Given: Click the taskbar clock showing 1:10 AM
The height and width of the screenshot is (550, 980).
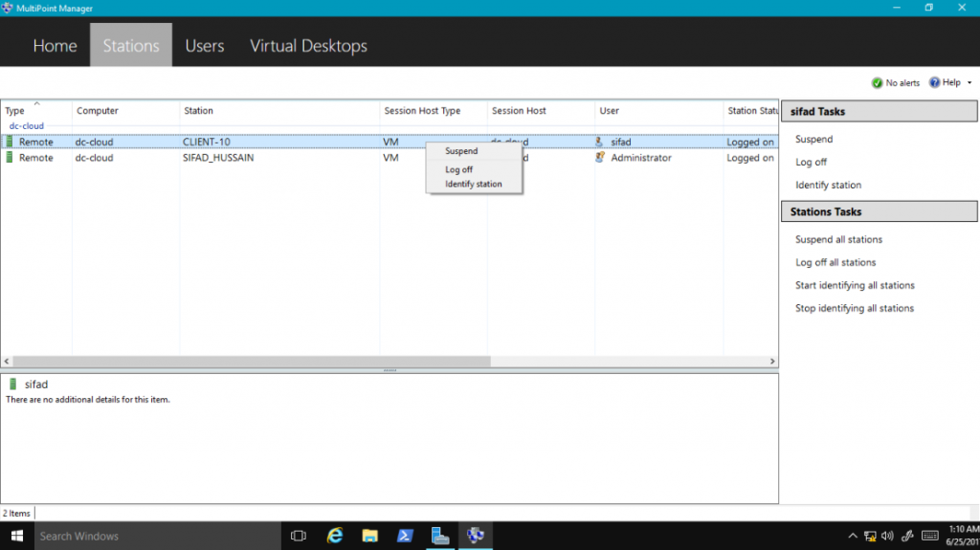Looking at the screenshot, I should tap(963, 536).
